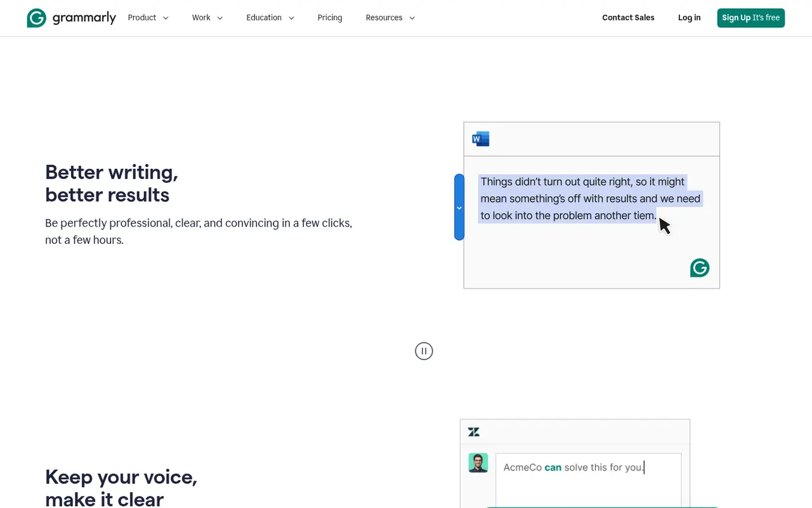Open the Work dropdown menu
The width and height of the screenshot is (812, 508).
207,18
